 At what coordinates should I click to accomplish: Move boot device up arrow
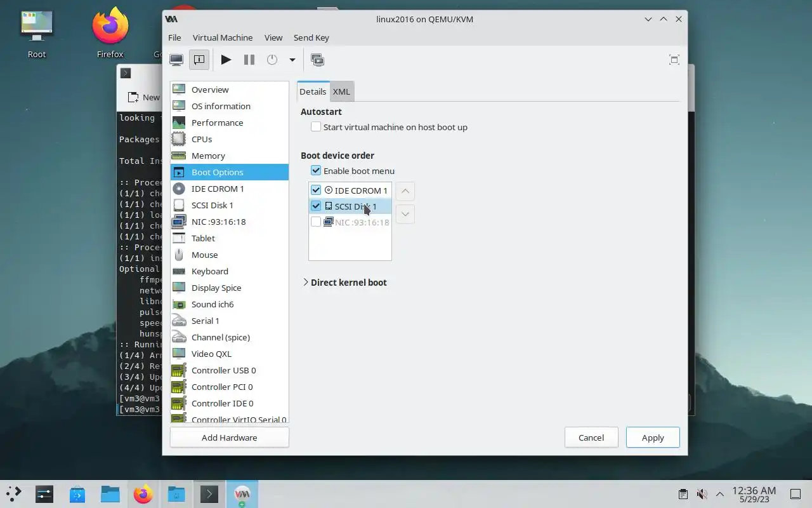405,191
